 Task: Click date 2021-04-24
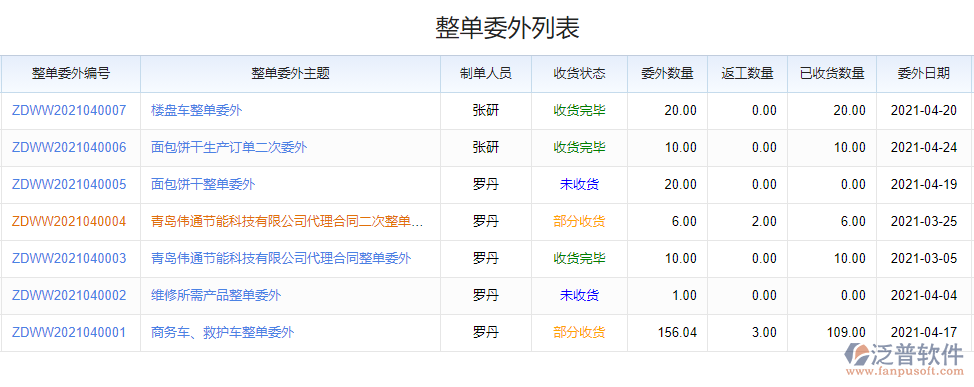click(924, 148)
